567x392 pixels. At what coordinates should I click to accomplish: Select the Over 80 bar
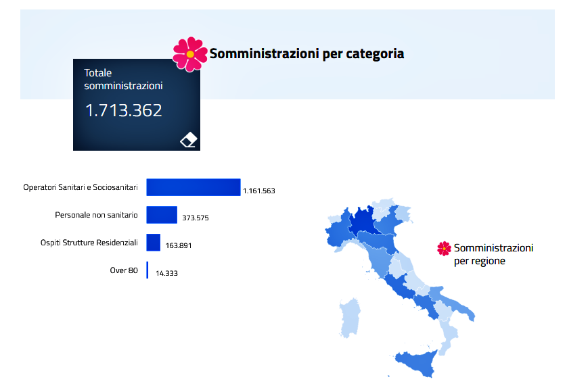tap(148, 270)
